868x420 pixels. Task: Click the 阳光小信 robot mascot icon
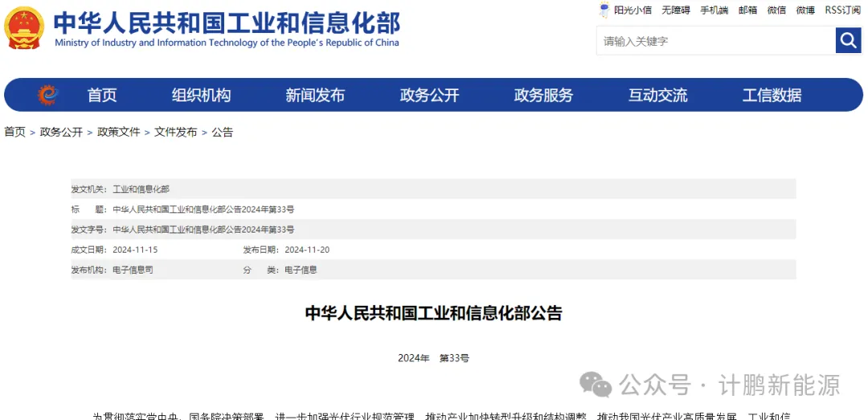pyautogui.click(x=604, y=10)
